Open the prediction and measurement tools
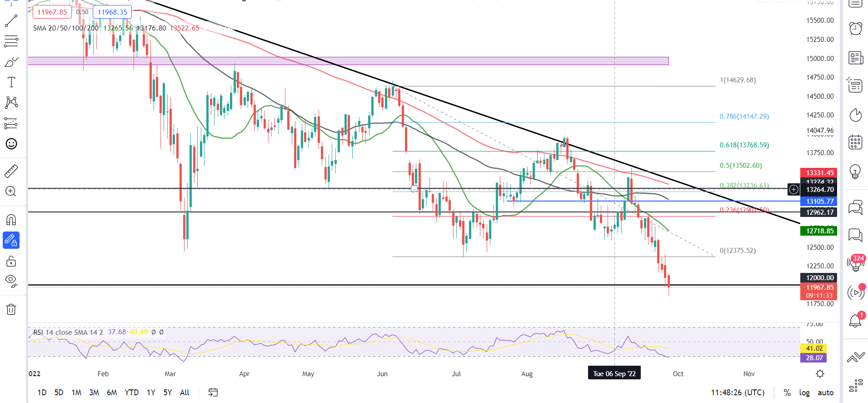 [x=11, y=123]
